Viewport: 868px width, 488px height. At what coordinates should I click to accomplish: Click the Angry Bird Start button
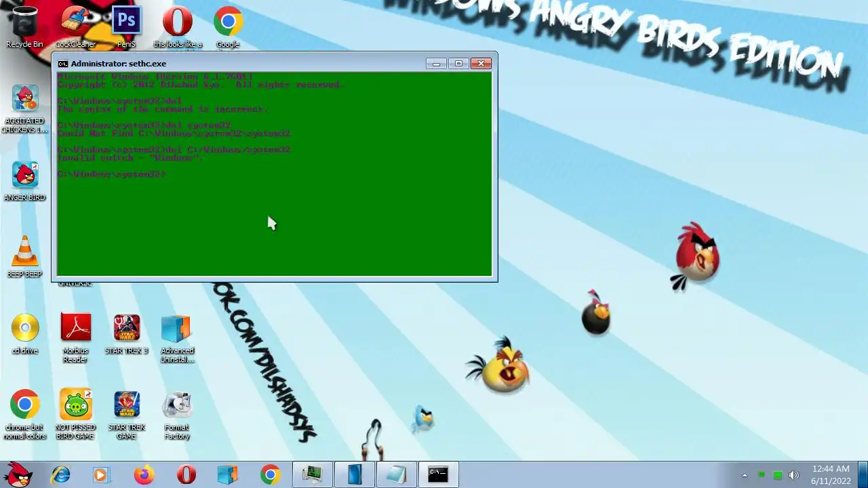click(18, 474)
